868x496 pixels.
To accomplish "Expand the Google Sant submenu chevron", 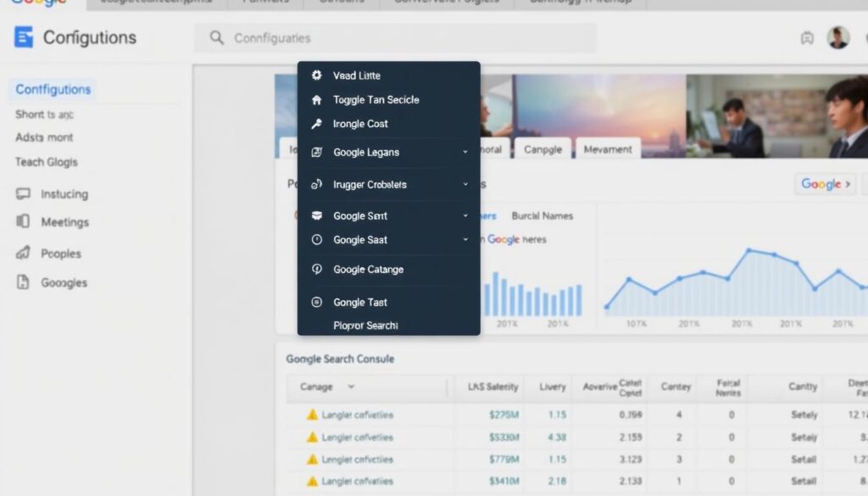I will pos(465,215).
